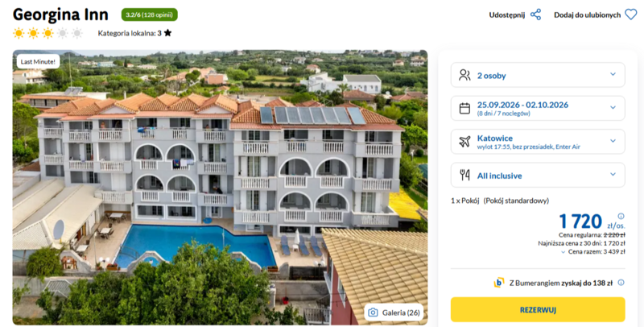Click the Bumerang logo icon
Viewport: 644px width, 327px height.
coord(499,283)
